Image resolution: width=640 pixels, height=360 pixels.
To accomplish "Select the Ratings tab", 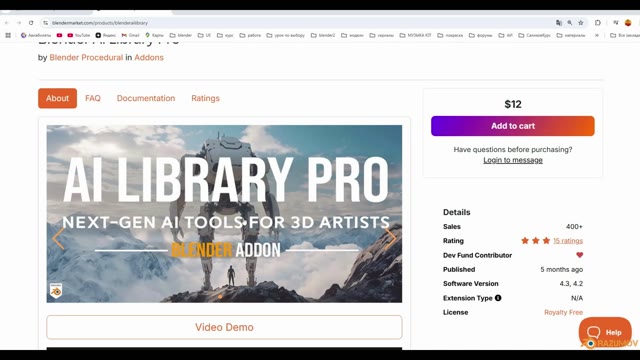I will pyautogui.click(x=205, y=98).
